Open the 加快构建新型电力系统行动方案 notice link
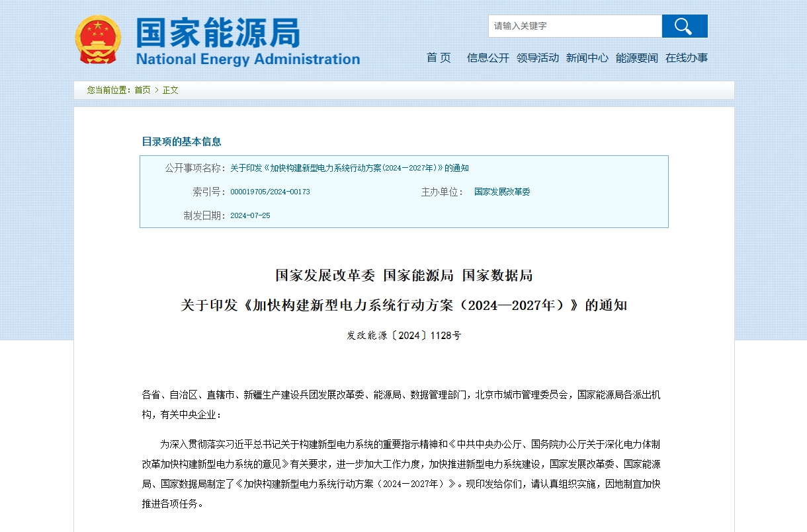Screen dimensions: 807x532 (349, 168)
